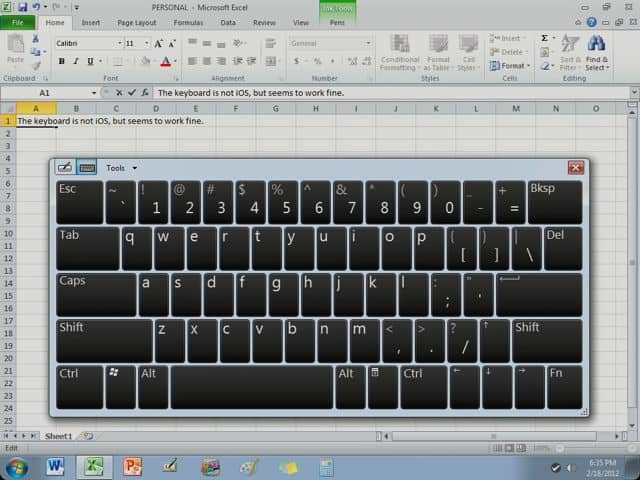640x480 pixels.
Task: Tap the down arrow key
Action: point(497,387)
